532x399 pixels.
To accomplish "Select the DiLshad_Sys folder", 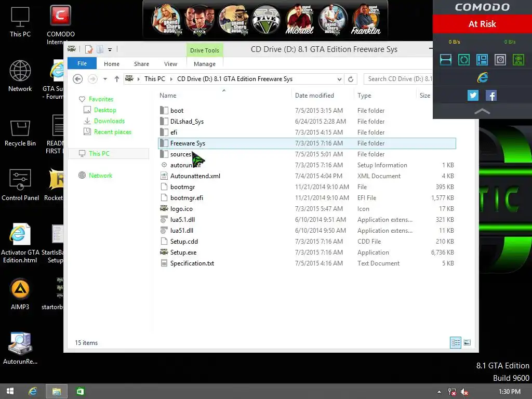I will [x=307, y=122].
